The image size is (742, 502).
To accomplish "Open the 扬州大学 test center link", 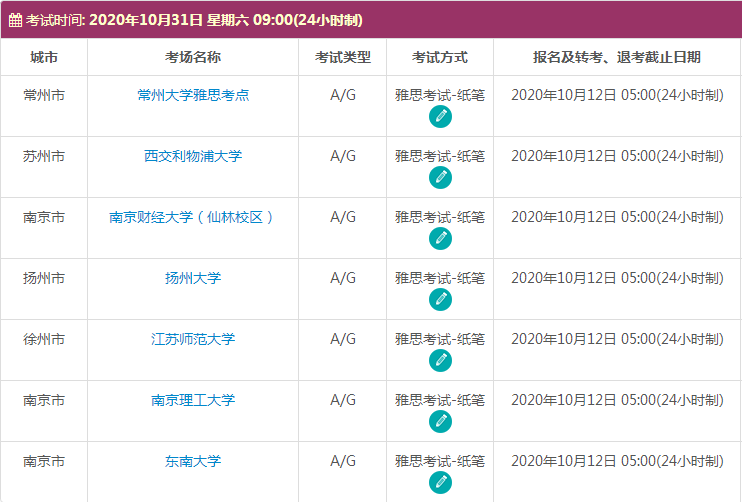I will [x=193, y=278].
